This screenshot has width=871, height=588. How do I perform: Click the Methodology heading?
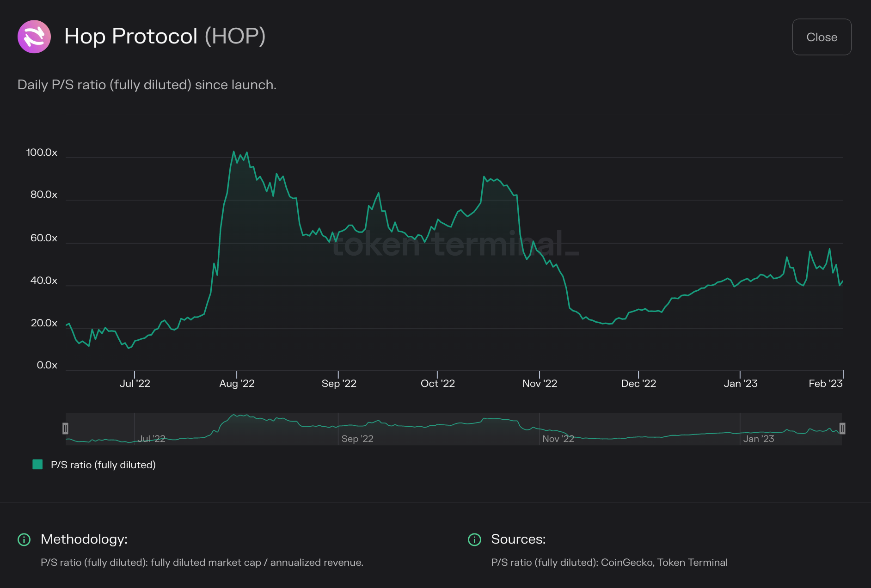pos(84,539)
